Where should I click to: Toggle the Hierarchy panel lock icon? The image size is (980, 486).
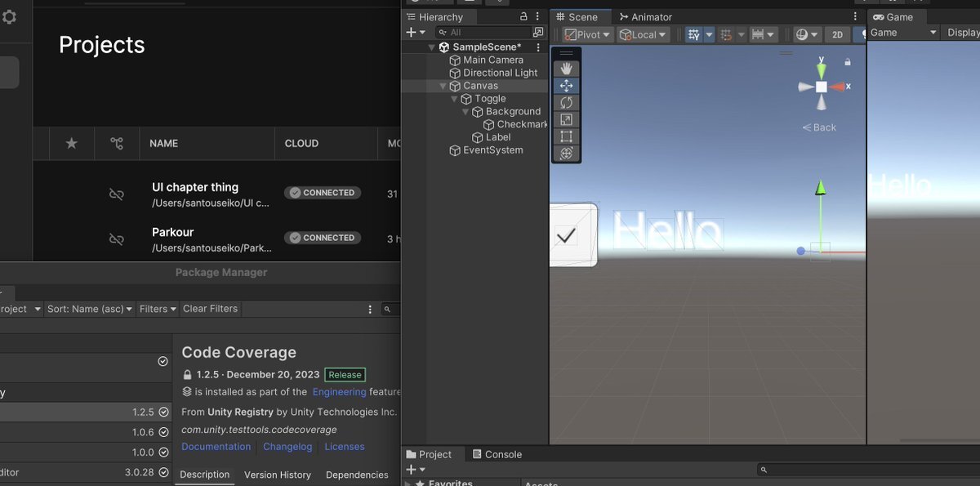(523, 17)
